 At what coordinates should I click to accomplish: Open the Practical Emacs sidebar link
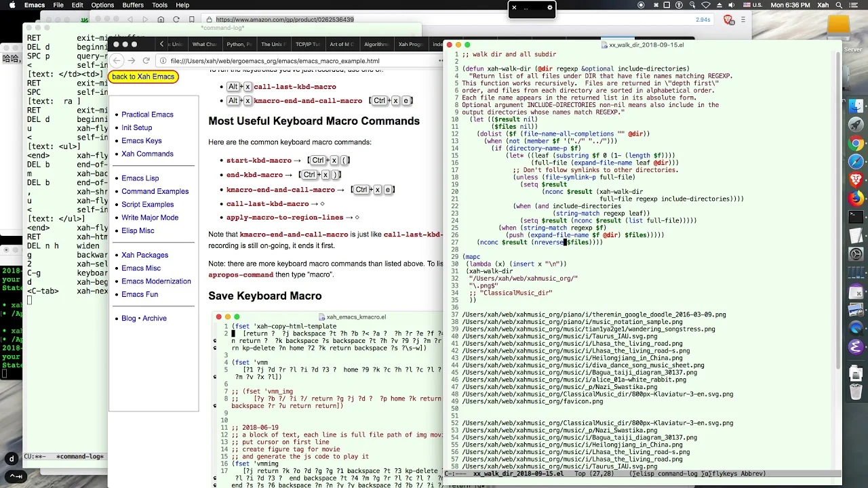click(x=147, y=115)
